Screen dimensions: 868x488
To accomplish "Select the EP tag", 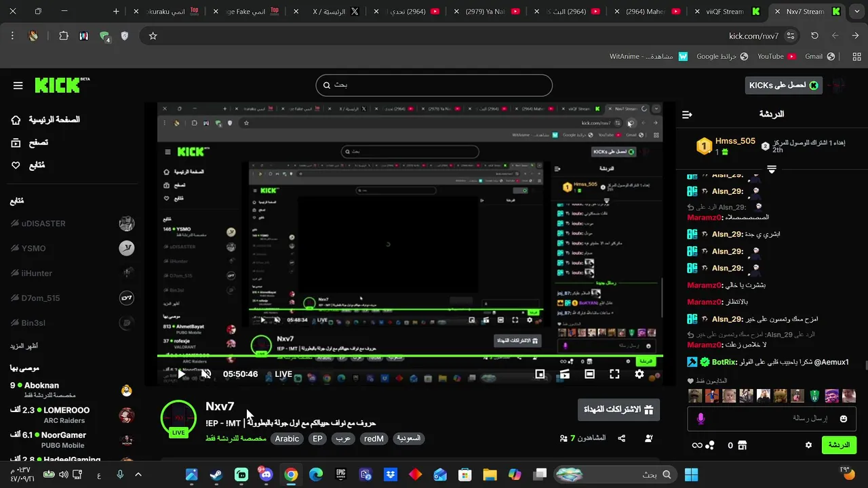I will tap(317, 439).
